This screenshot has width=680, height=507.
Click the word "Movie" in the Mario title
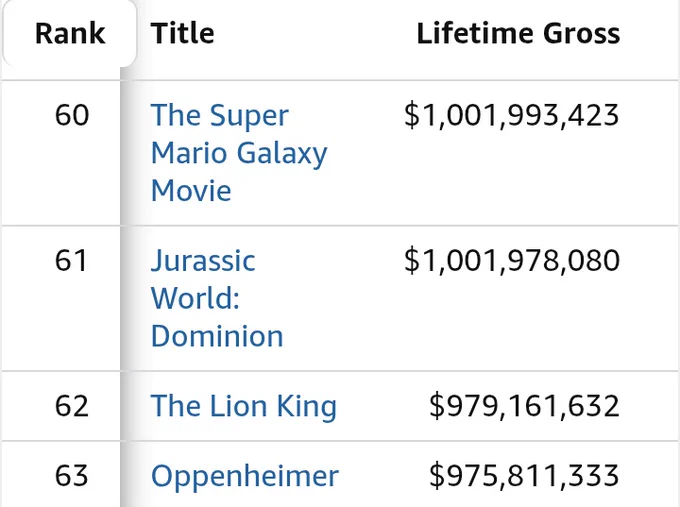click(191, 190)
